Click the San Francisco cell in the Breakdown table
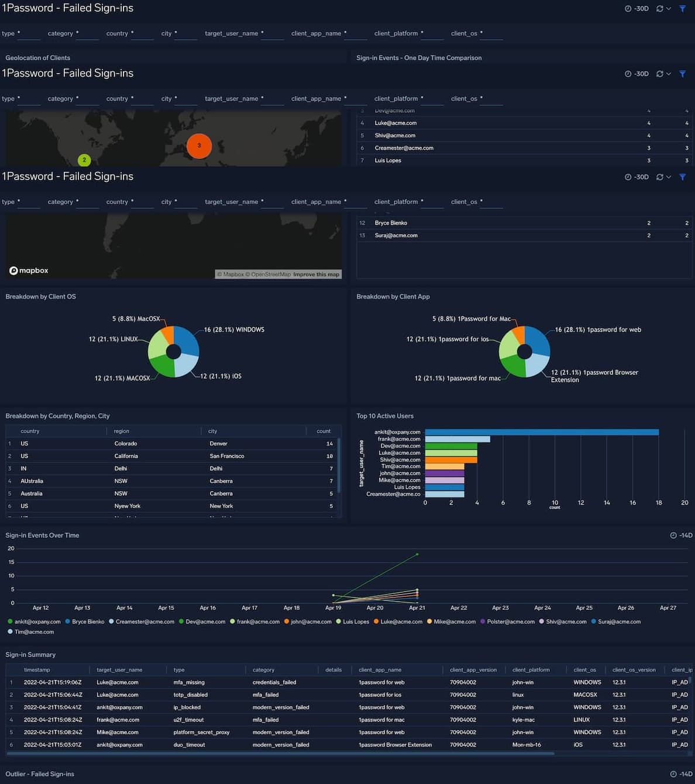 227,456
